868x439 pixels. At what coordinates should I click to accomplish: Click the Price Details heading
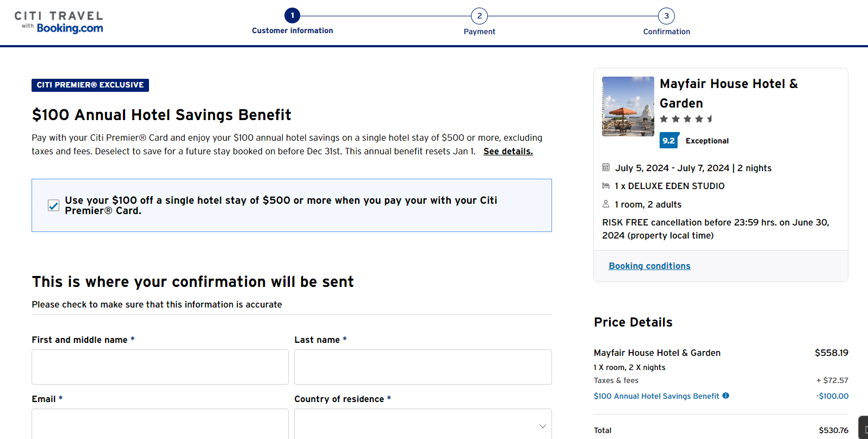coord(633,322)
